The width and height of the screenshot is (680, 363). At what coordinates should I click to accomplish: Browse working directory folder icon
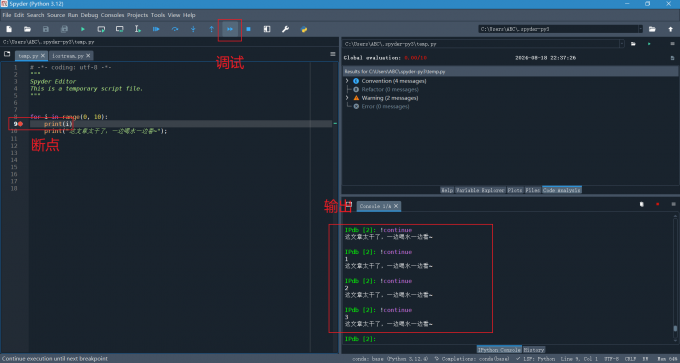point(652,29)
